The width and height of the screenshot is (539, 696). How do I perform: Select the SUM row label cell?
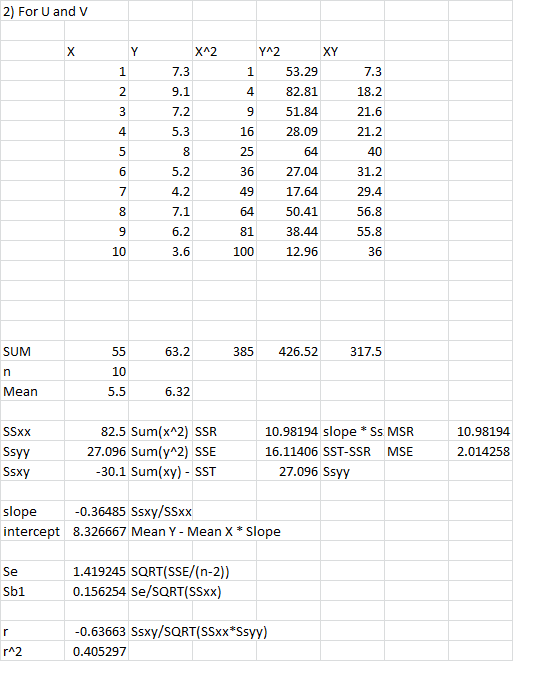(32, 351)
